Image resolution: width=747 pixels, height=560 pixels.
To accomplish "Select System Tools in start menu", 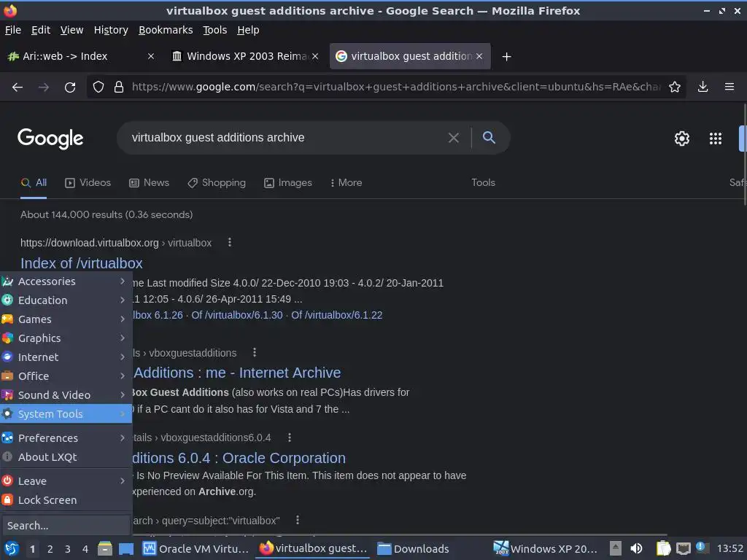I will 66,414.
